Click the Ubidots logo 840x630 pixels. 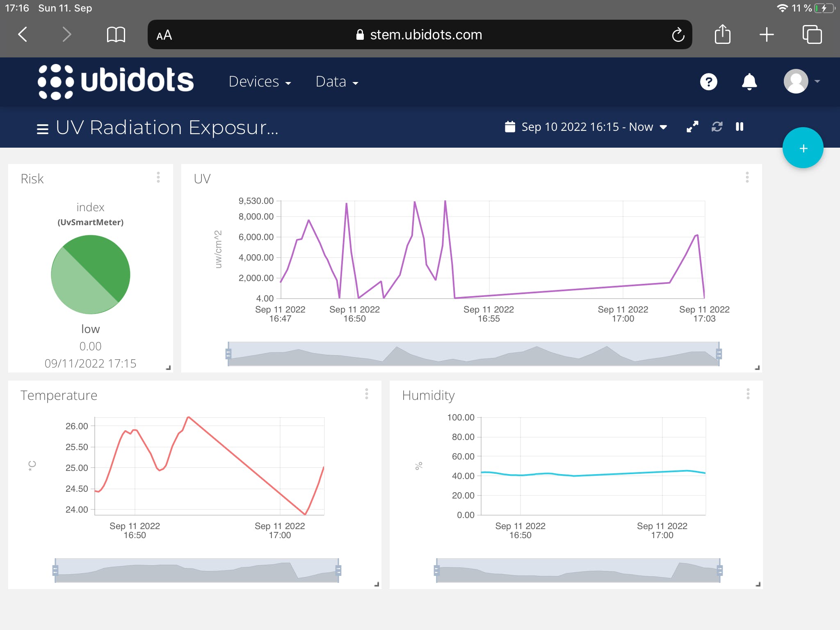point(116,81)
